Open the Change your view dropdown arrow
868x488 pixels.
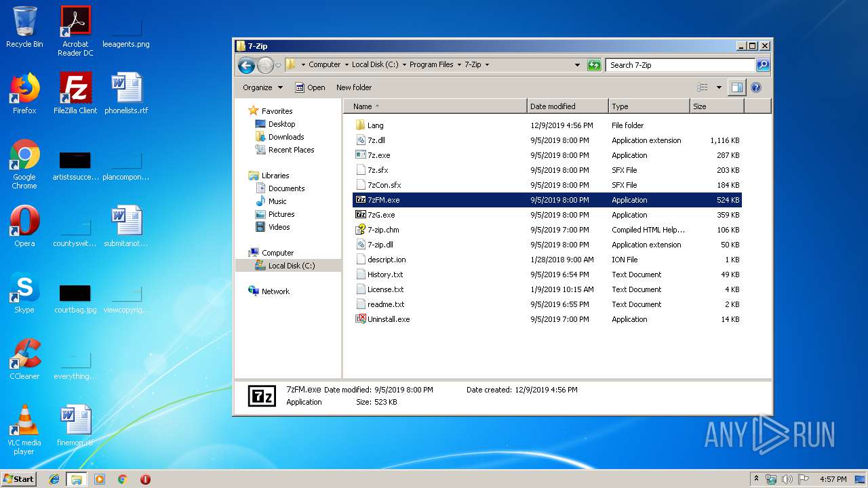(719, 87)
